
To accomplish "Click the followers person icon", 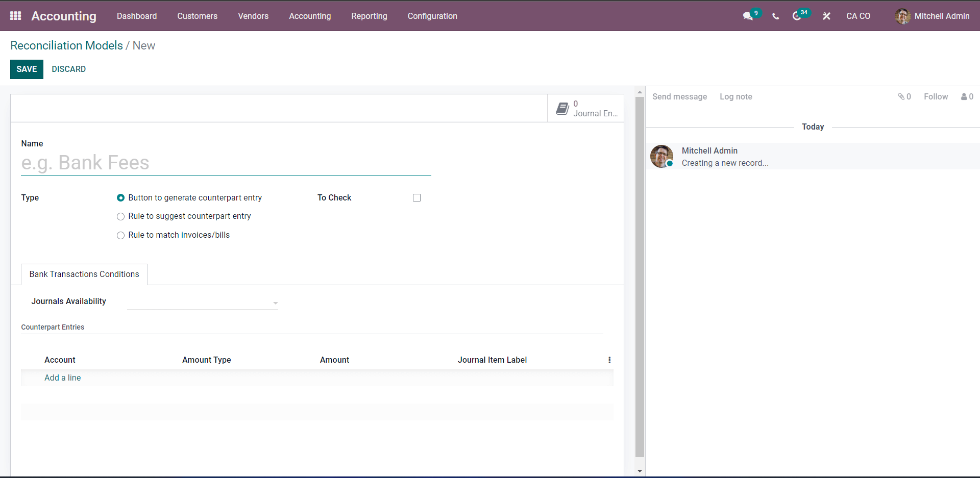I will (964, 96).
